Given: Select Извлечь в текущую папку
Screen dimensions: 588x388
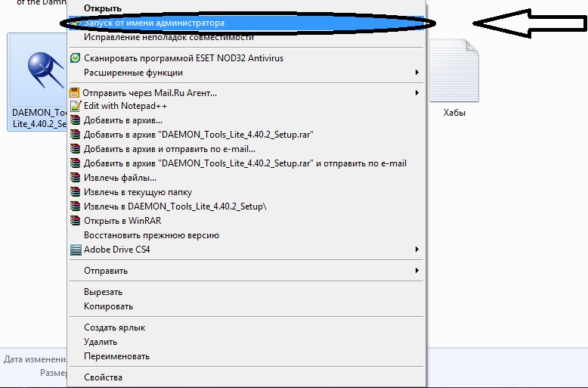Looking at the screenshot, I should pos(246,192).
